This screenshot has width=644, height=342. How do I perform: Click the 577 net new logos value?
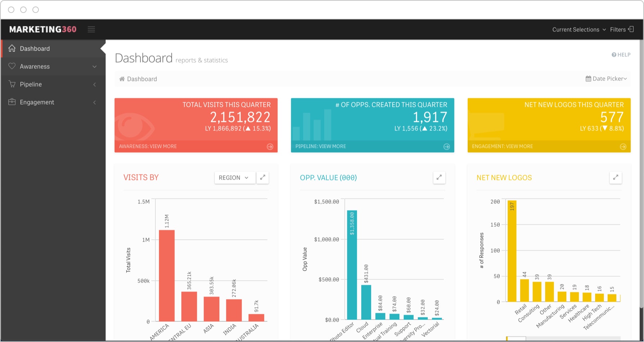[612, 117]
